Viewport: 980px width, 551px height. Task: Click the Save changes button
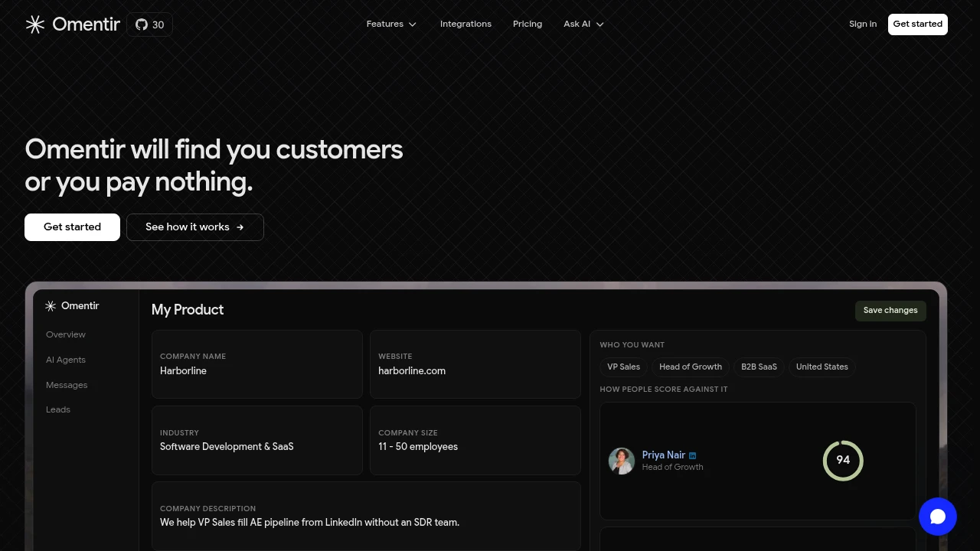pyautogui.click(x=890, y=311)
